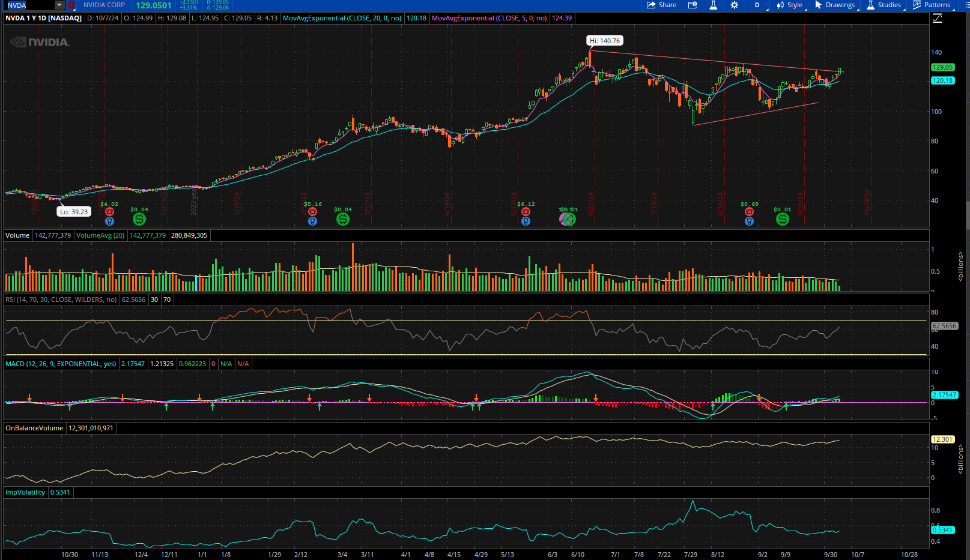This screenshot has height=560, width=970.
Task: Click the earnings lightbulb icon under $0.68
Action: tap(749, 221)
